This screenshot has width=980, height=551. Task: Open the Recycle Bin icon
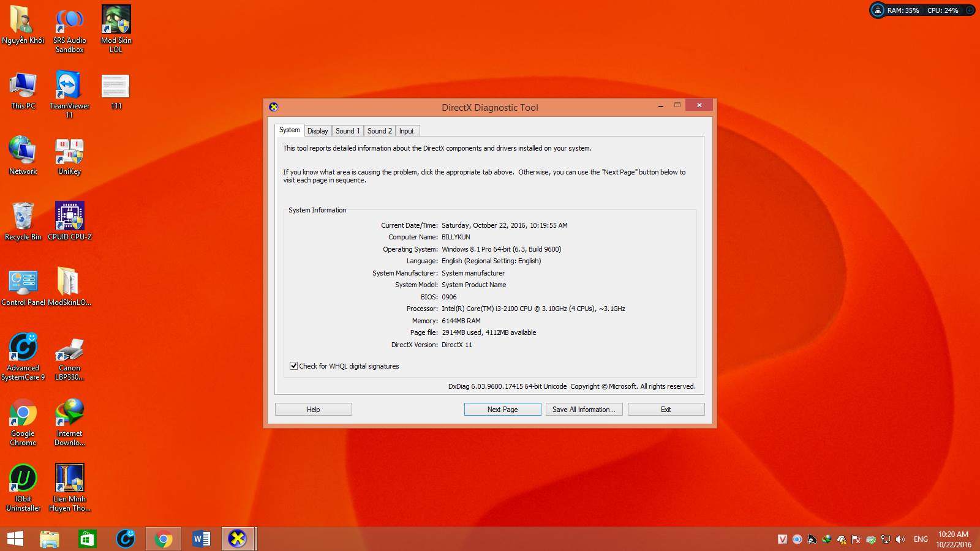coord(23,217)
